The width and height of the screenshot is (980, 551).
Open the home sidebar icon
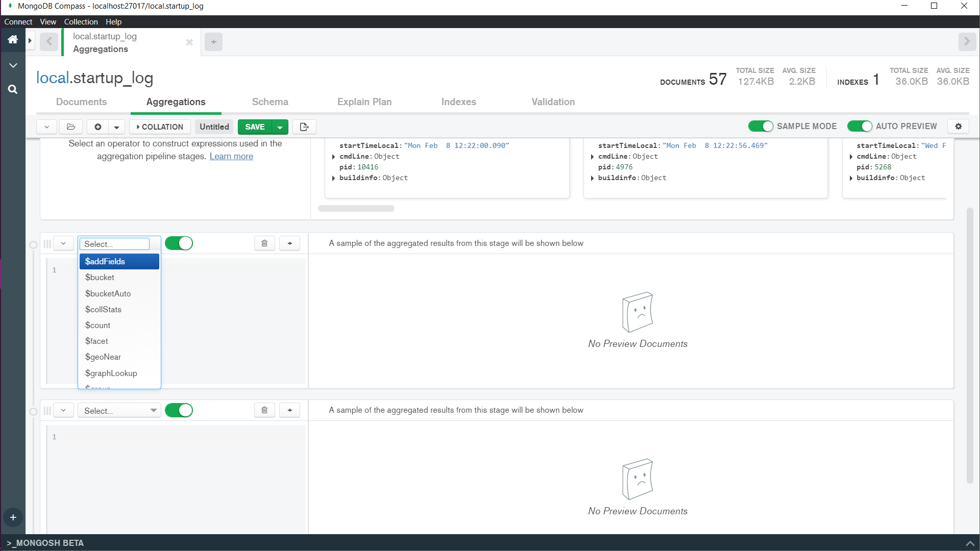[13, 40]
